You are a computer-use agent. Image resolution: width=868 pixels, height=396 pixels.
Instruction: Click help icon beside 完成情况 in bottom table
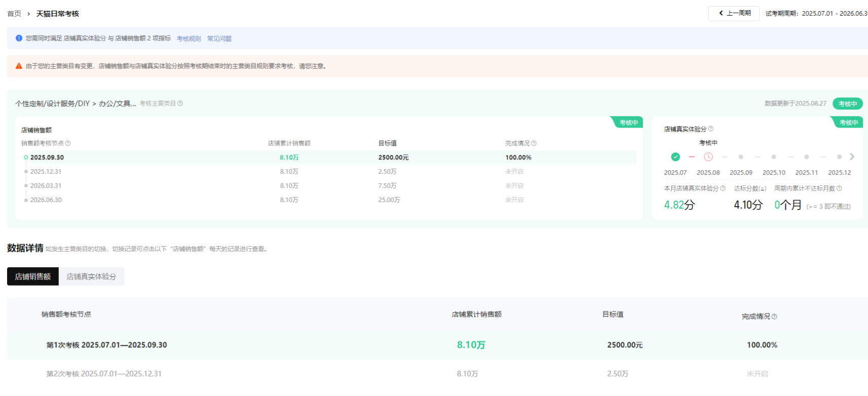click(774, 316)
